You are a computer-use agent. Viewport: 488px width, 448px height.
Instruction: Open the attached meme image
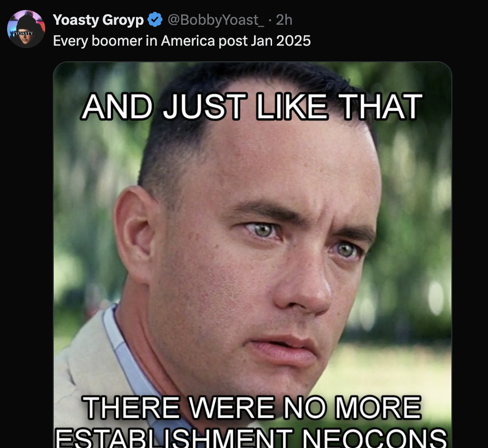pos(253,255)
